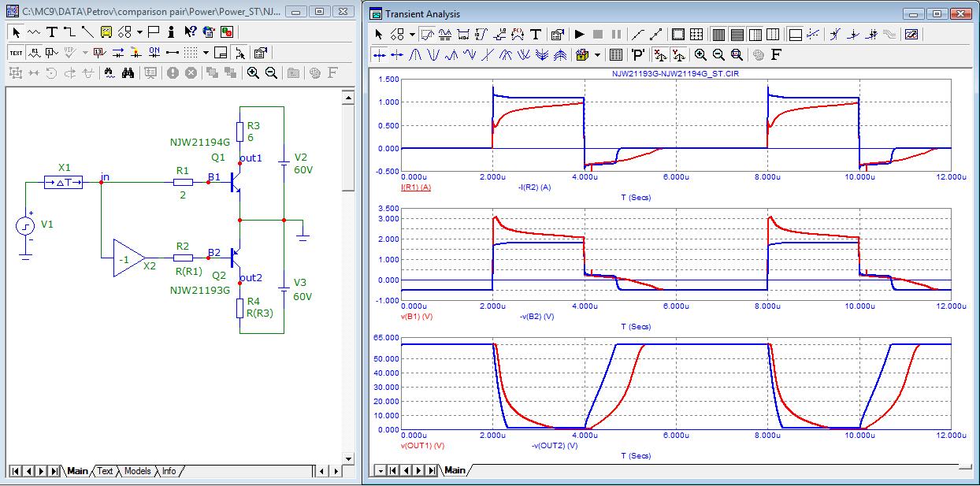Click the Find binoculars icon
980x486 pixels.
click(128, 73)
